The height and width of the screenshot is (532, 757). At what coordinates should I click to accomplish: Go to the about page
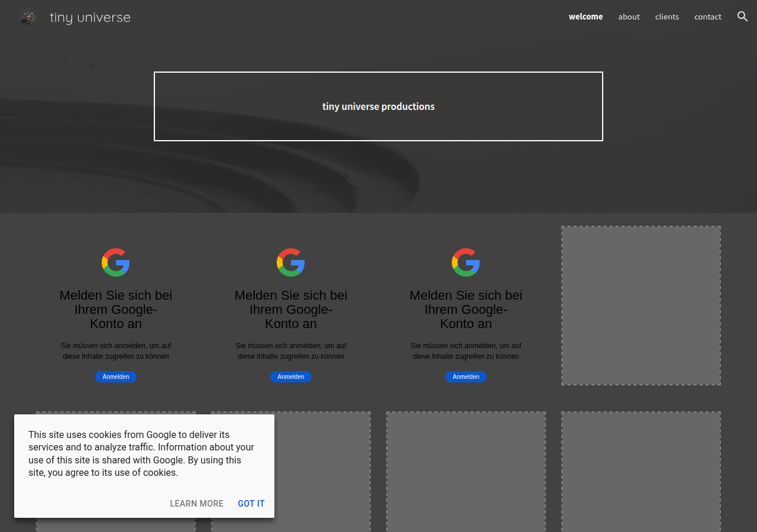tap(629, 17)
